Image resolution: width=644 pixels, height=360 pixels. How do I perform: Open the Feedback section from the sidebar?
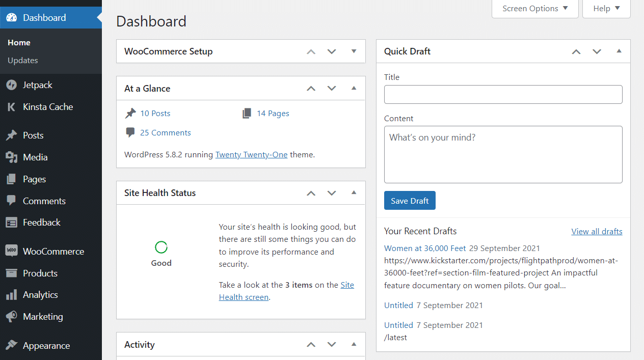11,222
